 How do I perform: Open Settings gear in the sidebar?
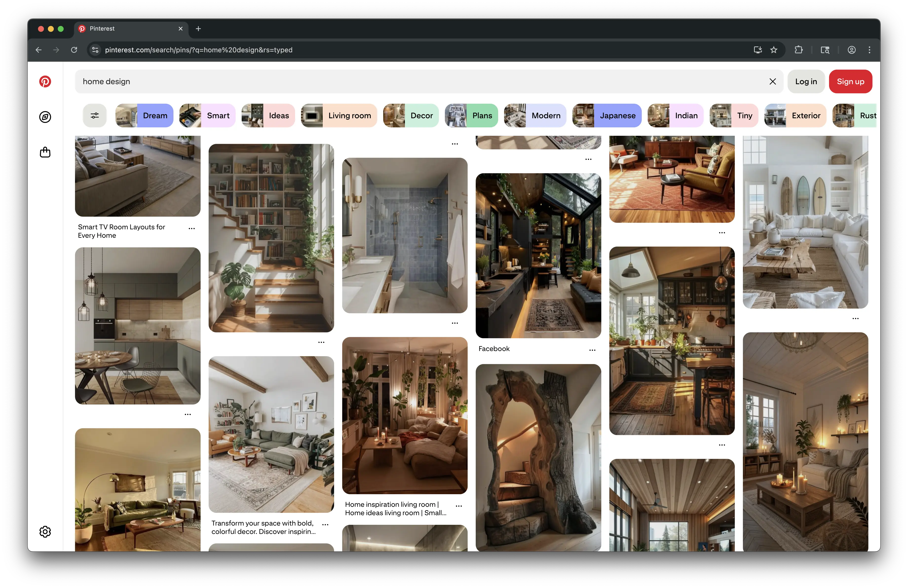click(x=45, y=531)
